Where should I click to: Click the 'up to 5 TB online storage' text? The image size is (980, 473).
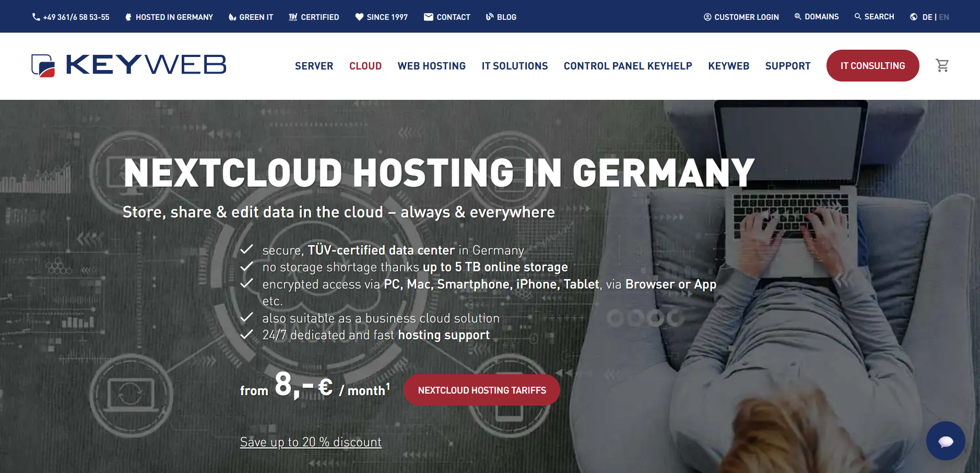[495, 267]
